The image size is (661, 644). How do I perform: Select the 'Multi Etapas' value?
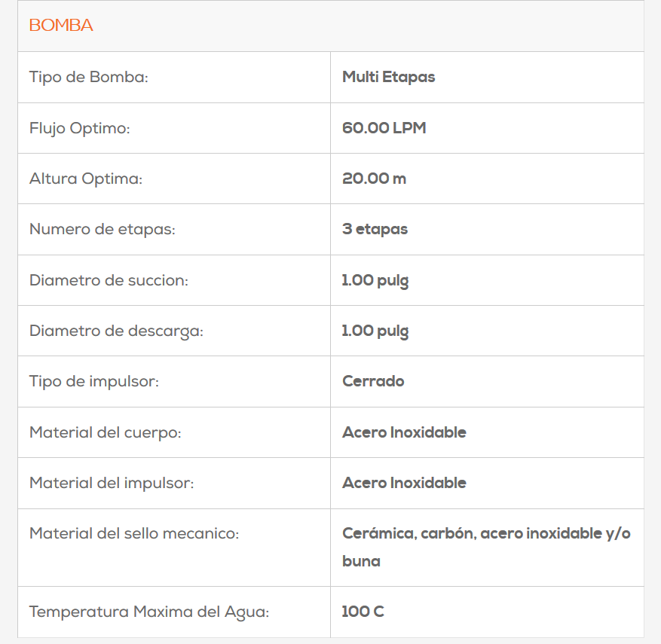pos(388,77)
